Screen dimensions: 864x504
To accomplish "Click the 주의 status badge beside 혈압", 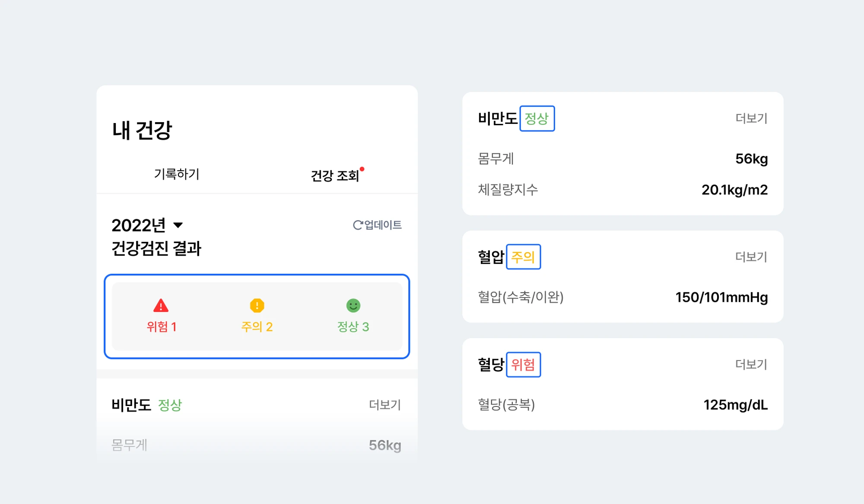I will click(523, 257).
